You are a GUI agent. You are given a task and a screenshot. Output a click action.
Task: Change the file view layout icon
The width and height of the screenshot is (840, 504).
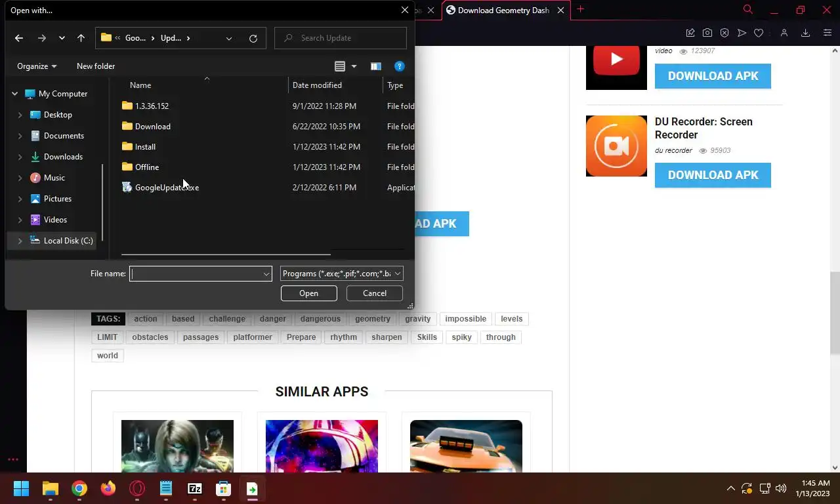click(339, 66)
